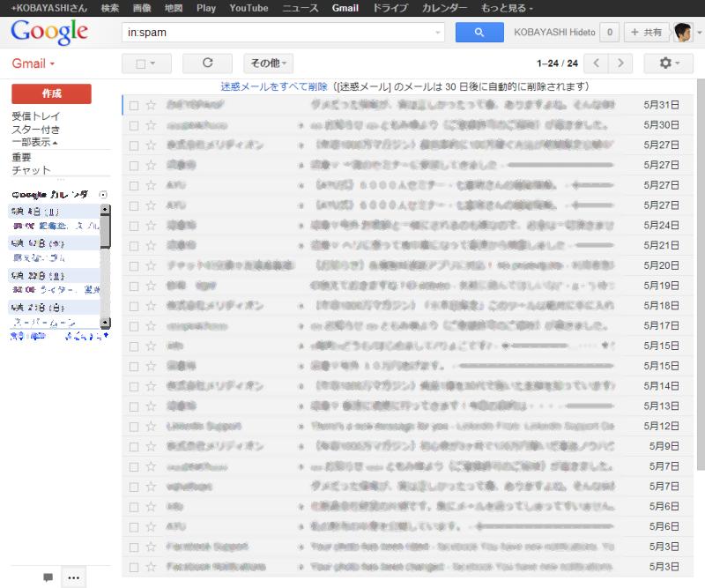
Task: Open +KOBAYASHIさん in top bar
Action: click(49, 8)
